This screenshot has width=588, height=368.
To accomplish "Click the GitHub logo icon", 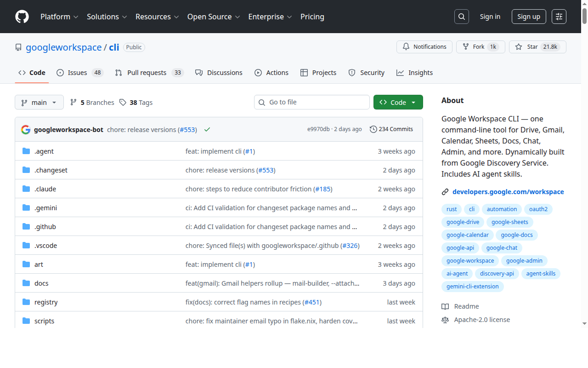I will tap(22, 17).
